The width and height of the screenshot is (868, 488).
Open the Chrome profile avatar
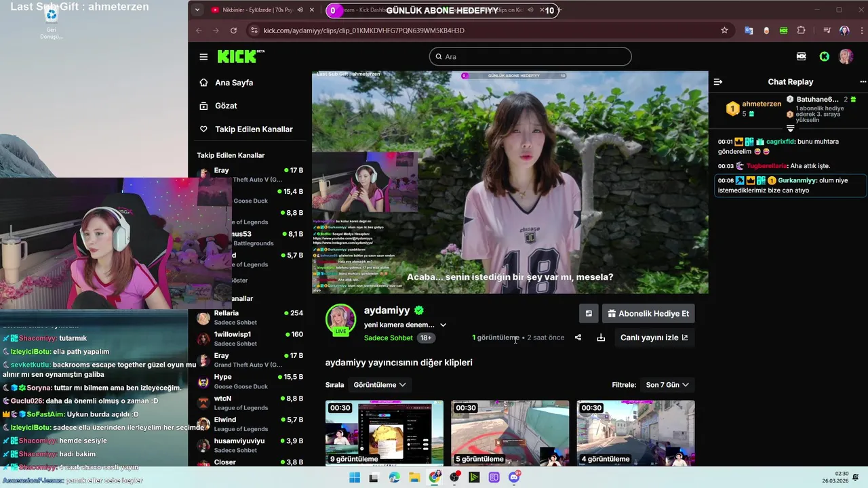(x=844, y=30)
